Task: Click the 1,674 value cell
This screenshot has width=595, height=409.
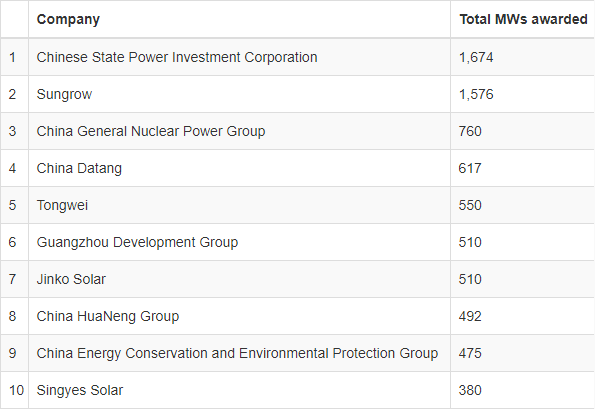Action: pyautogui.click(x=523, y=57)
